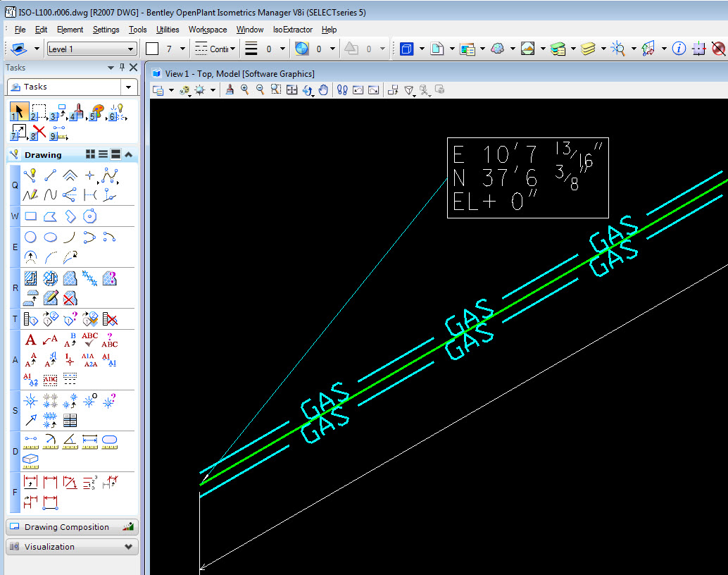728x575 pixels.
Task: Select the Place Active Cell tool
Action: tap(31, 401)
